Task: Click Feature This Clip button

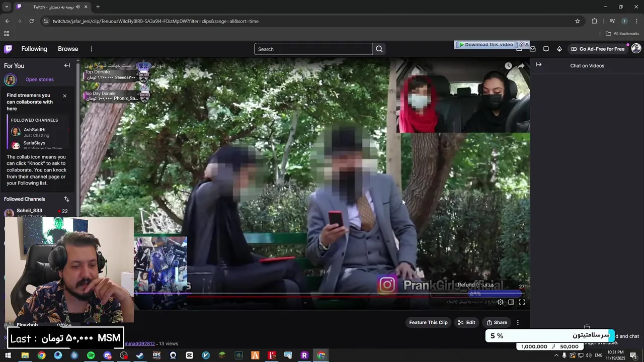Action: click(428, 323)
